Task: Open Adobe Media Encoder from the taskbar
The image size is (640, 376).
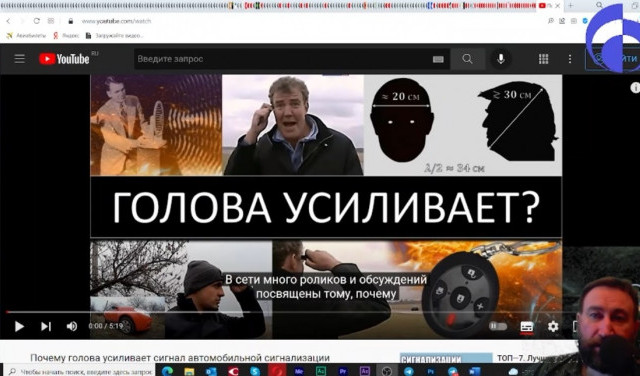Action: [x=299, y=371]
